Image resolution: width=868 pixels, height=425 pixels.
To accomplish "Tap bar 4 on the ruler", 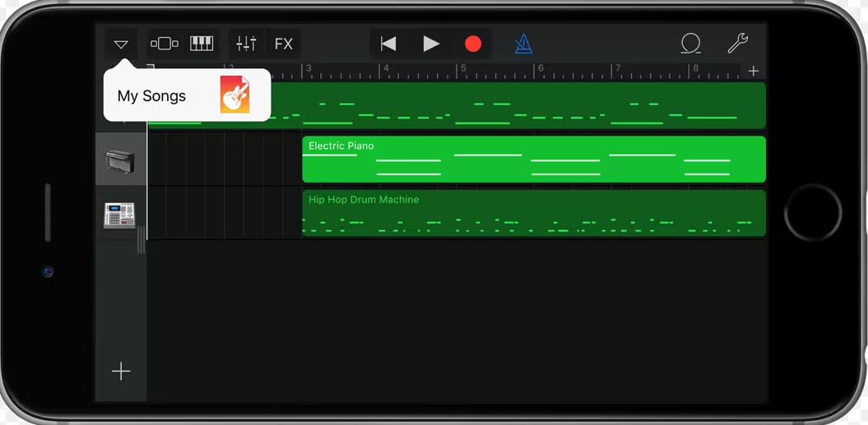I will pos(387,68).
